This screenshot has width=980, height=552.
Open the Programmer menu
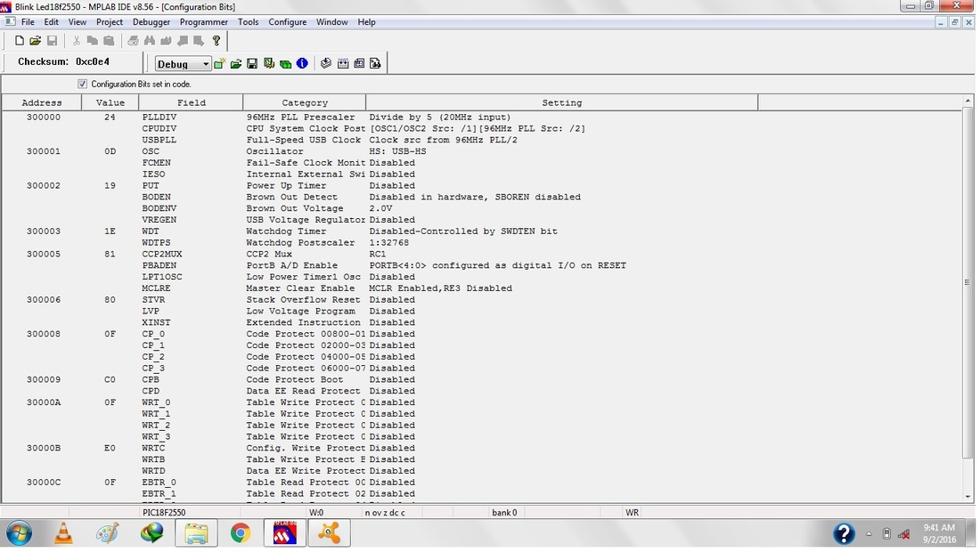point(204,22)
